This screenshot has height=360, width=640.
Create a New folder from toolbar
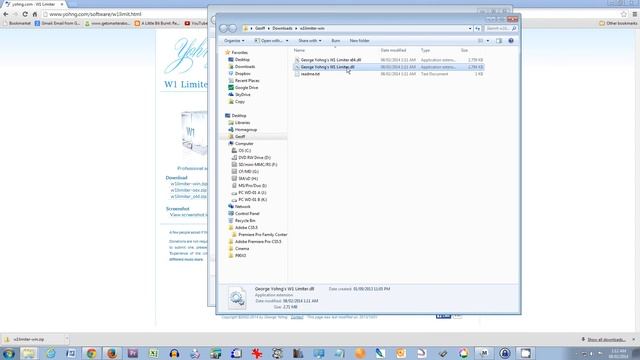click(359, 41)
